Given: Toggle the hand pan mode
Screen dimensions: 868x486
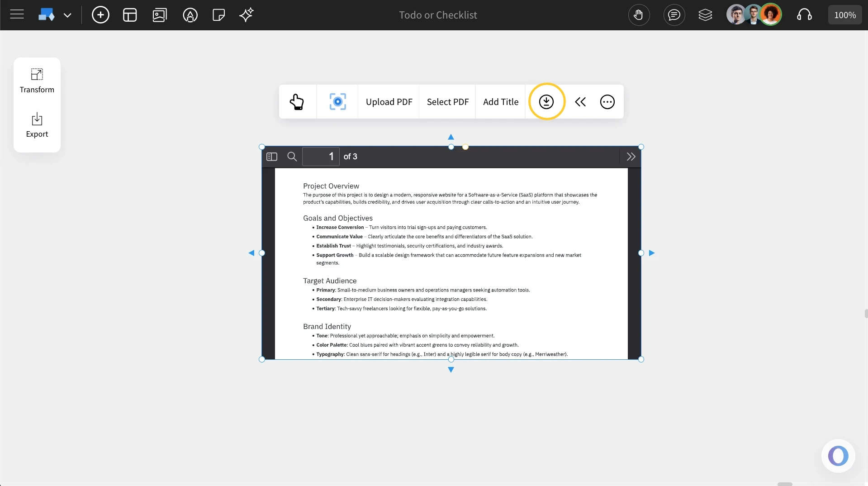Looking at the screenshot, I should coord(639,15).
